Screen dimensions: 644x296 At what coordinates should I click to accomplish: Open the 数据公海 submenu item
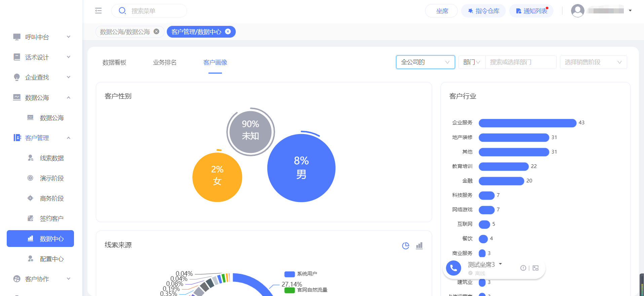[x=40, y=118]
